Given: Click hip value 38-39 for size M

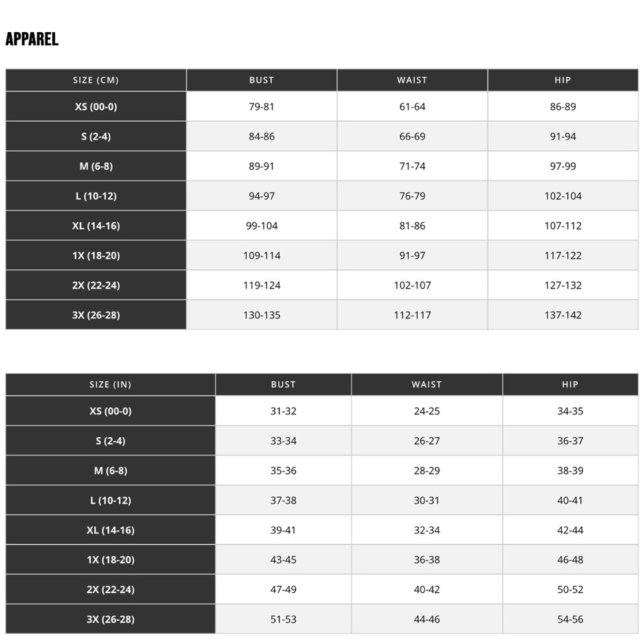Looking at the screenshot, I should (570, 470).
